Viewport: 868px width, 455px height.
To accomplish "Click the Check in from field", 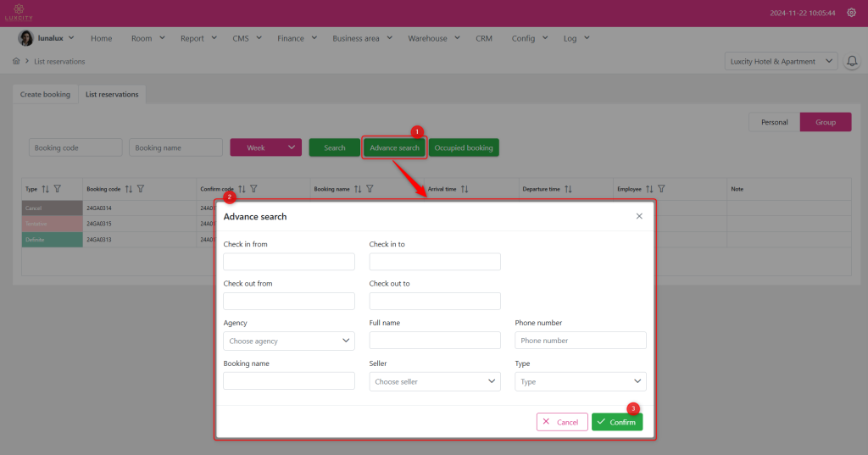I will (288, 262).
